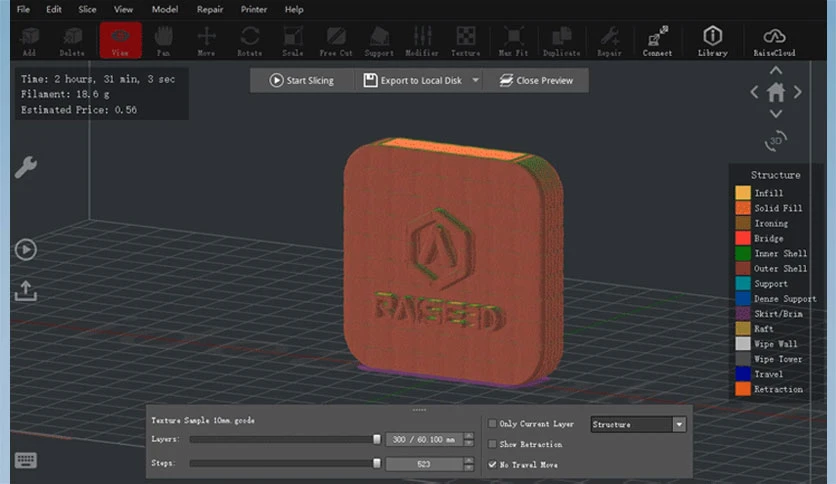Click the Layers slider handle
This screenshot has width=836, height=484.
(x=377, y=439)
